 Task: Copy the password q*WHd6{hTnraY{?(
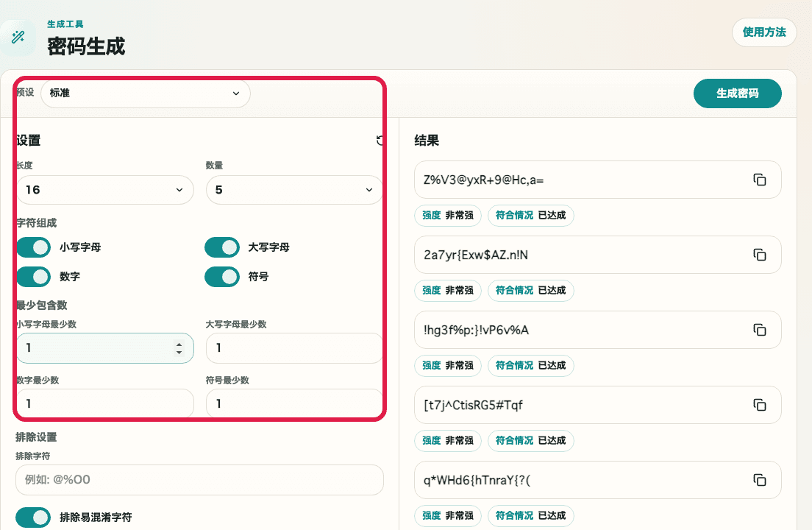[x=759, y=480]
